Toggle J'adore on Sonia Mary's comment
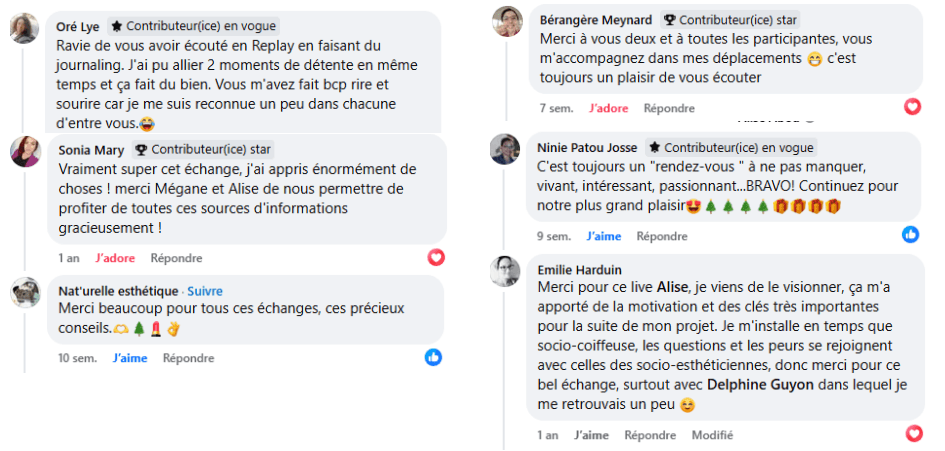945x451 pixels. 116,257
